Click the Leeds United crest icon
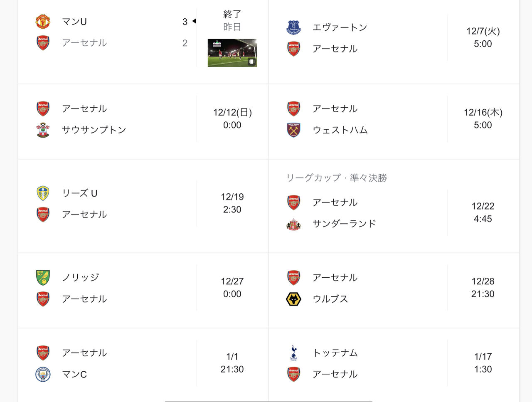Viewport: 532px width, 402px height. click(x=42, y=193)
